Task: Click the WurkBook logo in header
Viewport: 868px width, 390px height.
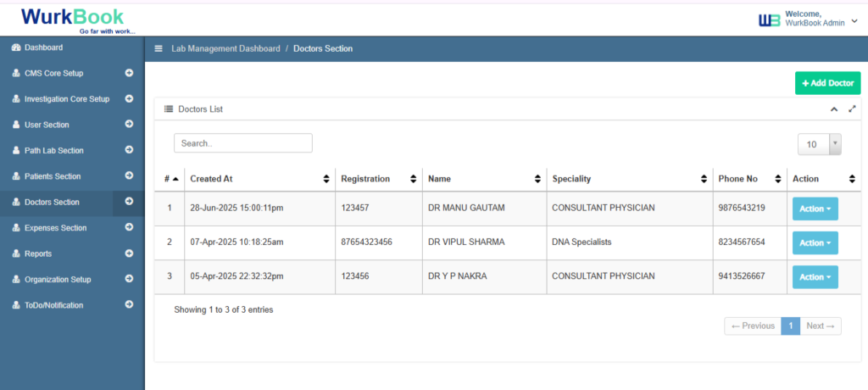Action: click(x=72, y=19)
